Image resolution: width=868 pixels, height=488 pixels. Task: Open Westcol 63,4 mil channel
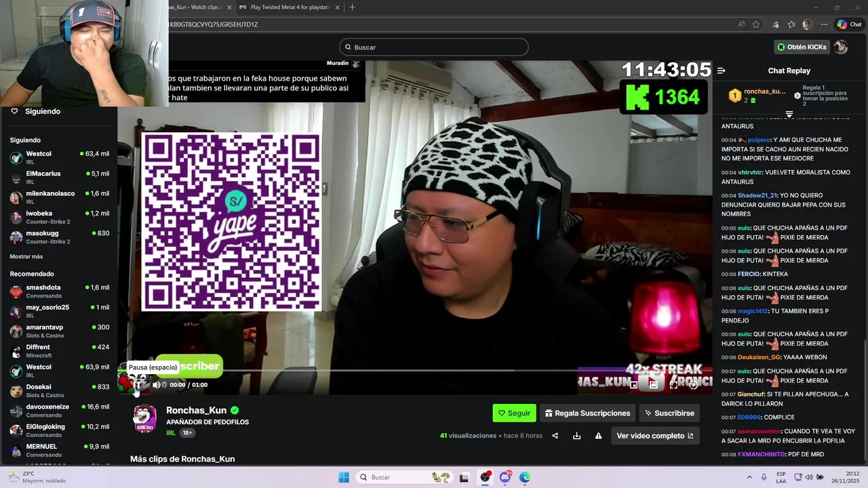tap(60, 158)
